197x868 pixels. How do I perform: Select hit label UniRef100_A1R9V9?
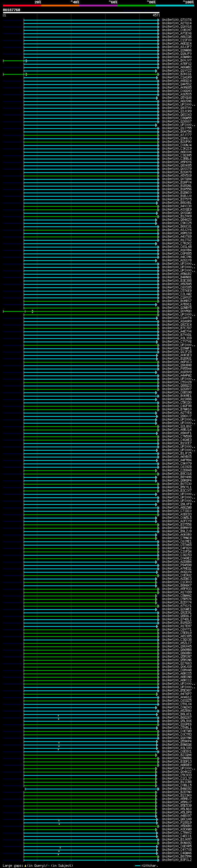tap(177, 372)
